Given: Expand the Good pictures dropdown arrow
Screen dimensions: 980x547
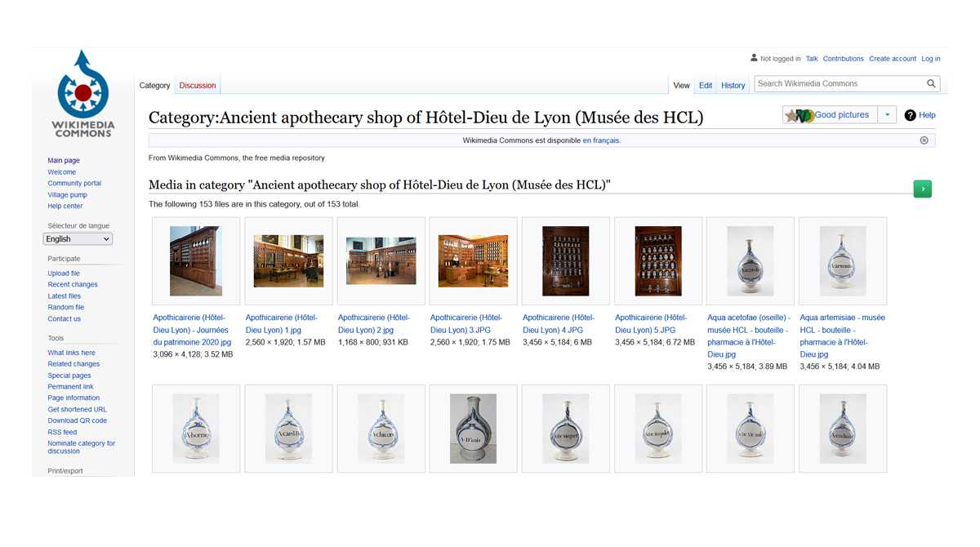Looking at the screenshot, I should point(887,115).
